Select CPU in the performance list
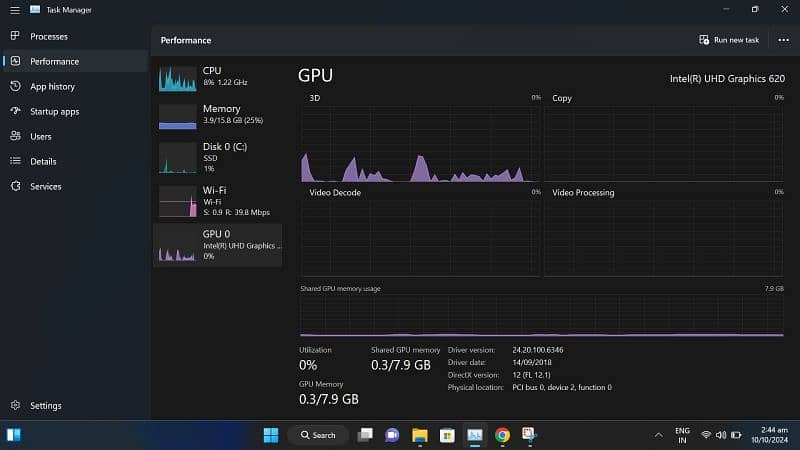The width and height of the screenshot is (800, 450). tap(217, 76)
